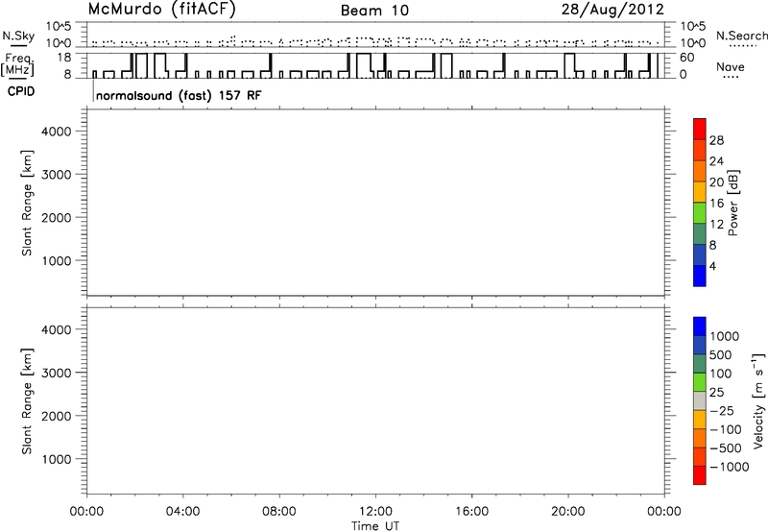
Task: Click the '18' frequency axis value
Action: [x=64, y=58]
